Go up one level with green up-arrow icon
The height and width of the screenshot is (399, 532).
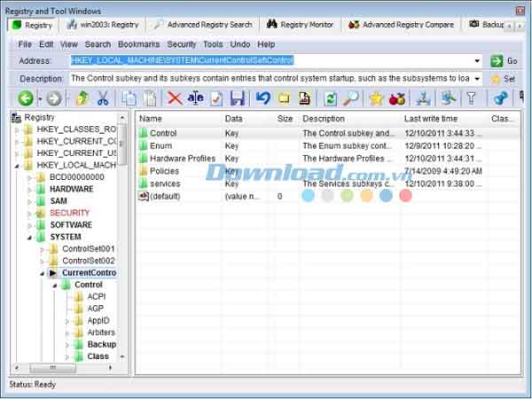click(x=82, y=98)
